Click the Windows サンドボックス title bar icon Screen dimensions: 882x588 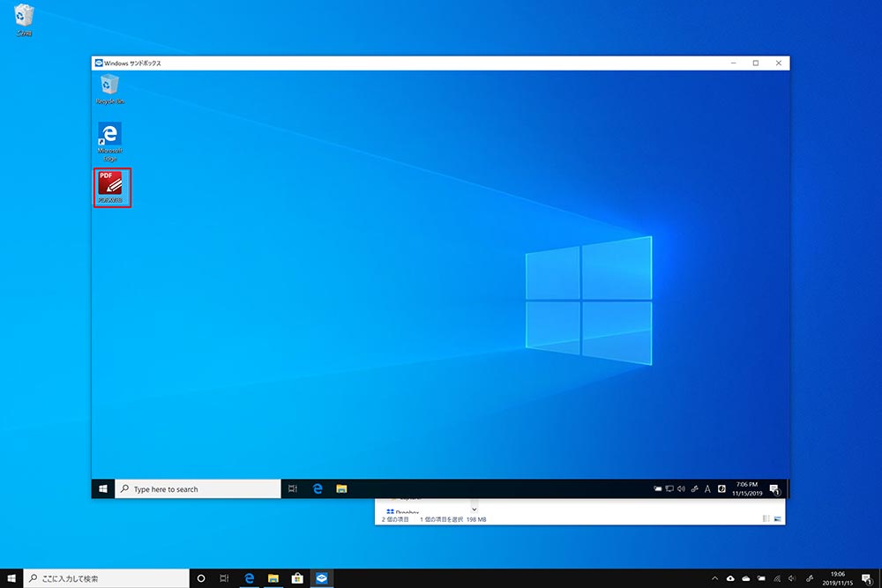coord(99,63)
